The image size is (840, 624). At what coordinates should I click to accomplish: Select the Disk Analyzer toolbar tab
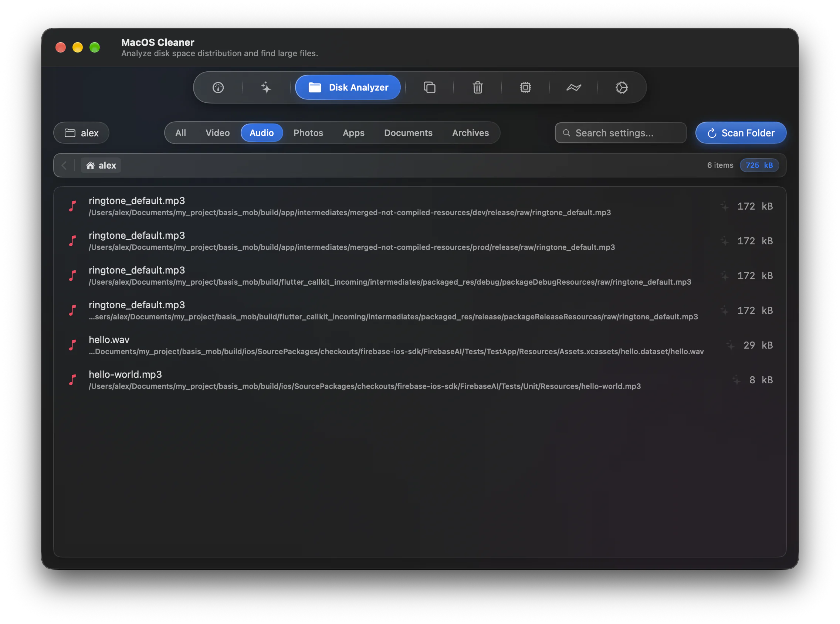[x=348, y=88]
